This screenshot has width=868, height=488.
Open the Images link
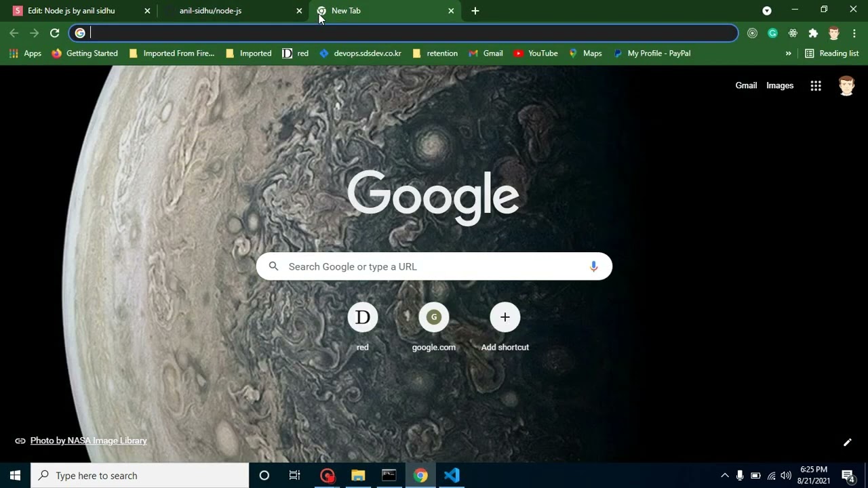[x=780, y=85]
